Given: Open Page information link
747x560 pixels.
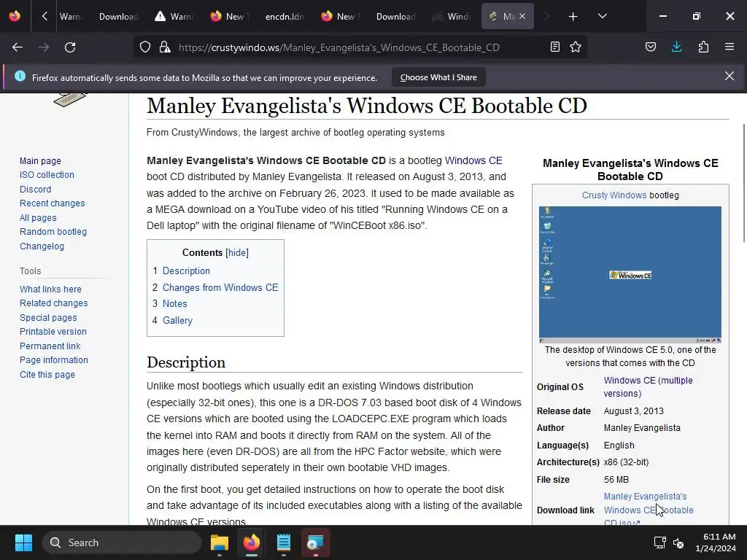Looking at the screenshot, I should 54,360.
